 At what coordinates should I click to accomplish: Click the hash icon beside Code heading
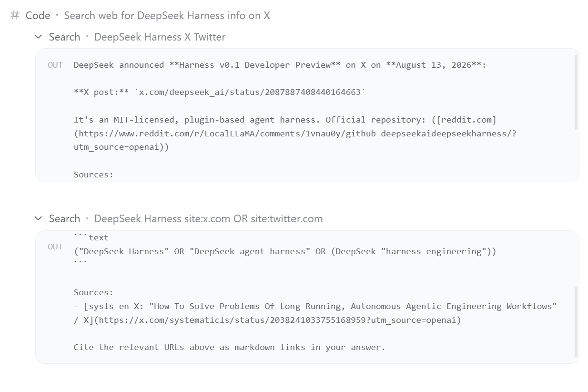[x=16, y=15]
